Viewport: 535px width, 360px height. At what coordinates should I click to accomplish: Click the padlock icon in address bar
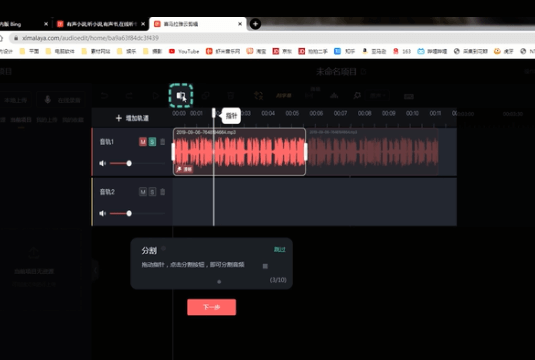pyautogui.click(x=16, y=38)
